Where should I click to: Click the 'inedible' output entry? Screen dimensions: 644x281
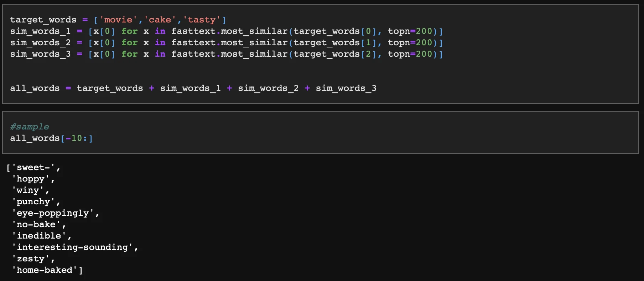coord(39,236)
